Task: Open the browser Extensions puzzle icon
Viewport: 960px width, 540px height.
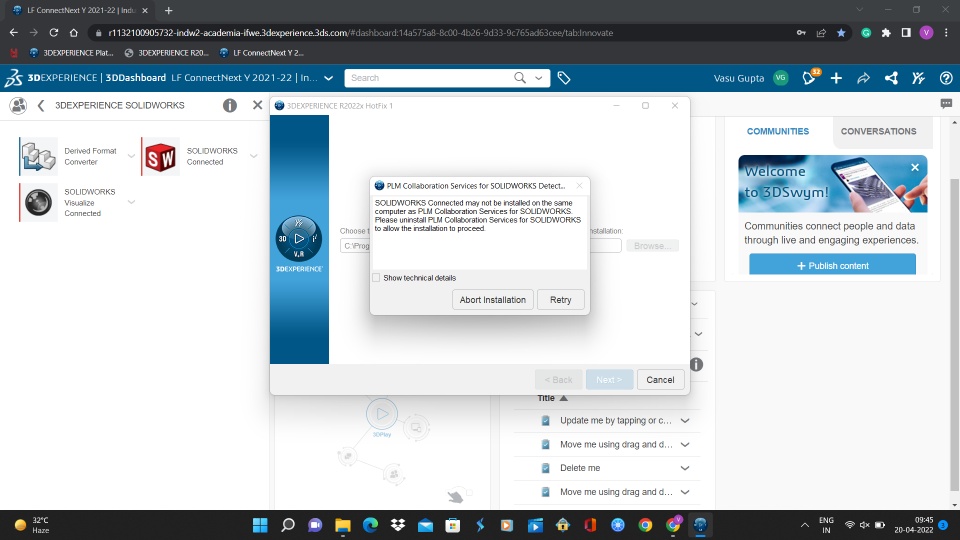Action: tap(886, 32)
